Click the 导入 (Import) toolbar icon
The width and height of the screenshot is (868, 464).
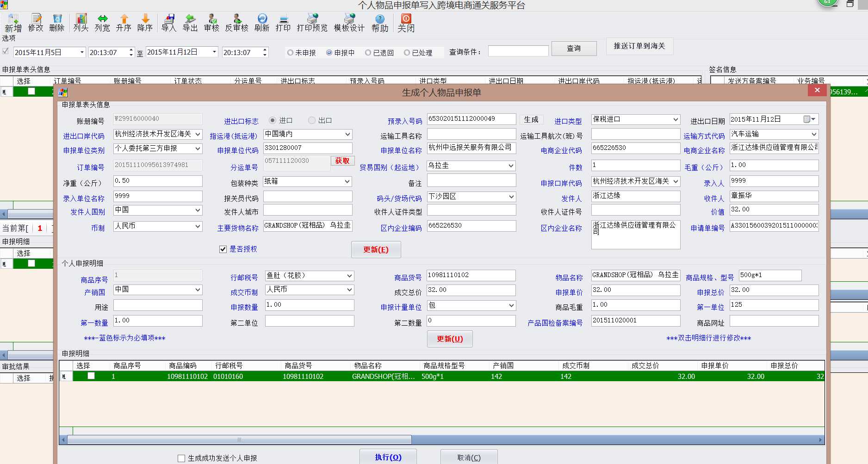169,23
